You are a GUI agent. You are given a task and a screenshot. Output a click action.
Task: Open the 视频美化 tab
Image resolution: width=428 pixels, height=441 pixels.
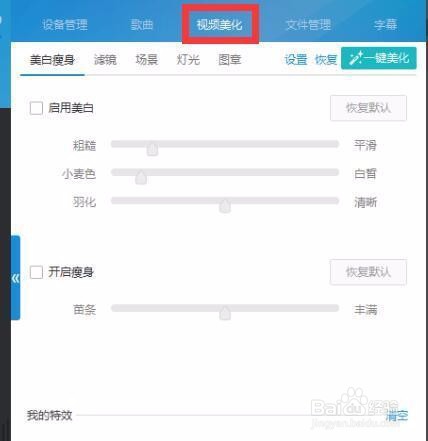coord(220,24)
